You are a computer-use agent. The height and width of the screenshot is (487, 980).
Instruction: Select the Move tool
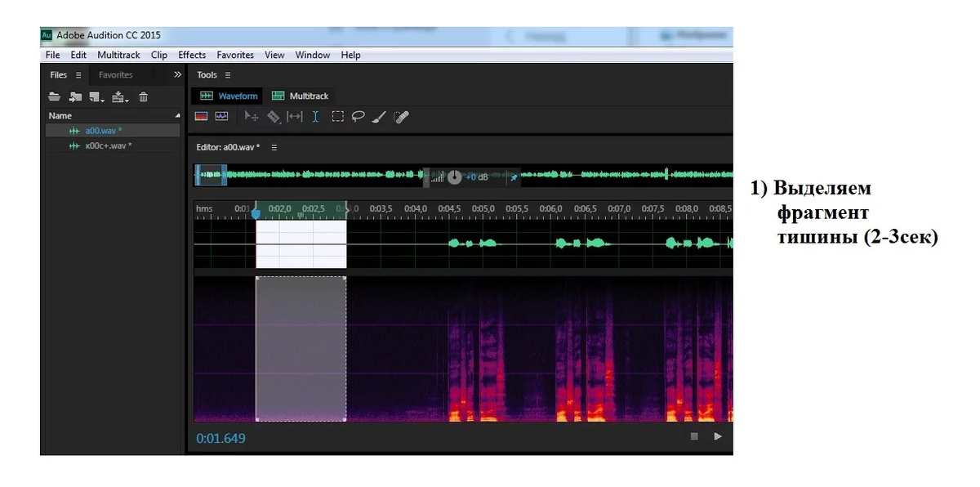[252, 117]
